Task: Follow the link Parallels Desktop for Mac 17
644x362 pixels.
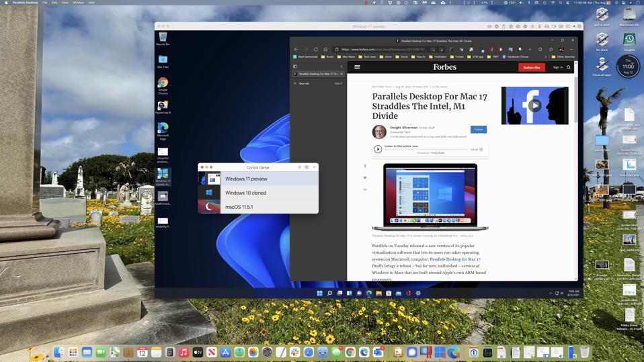Action: pyautogui.click(x=455, y=259)
